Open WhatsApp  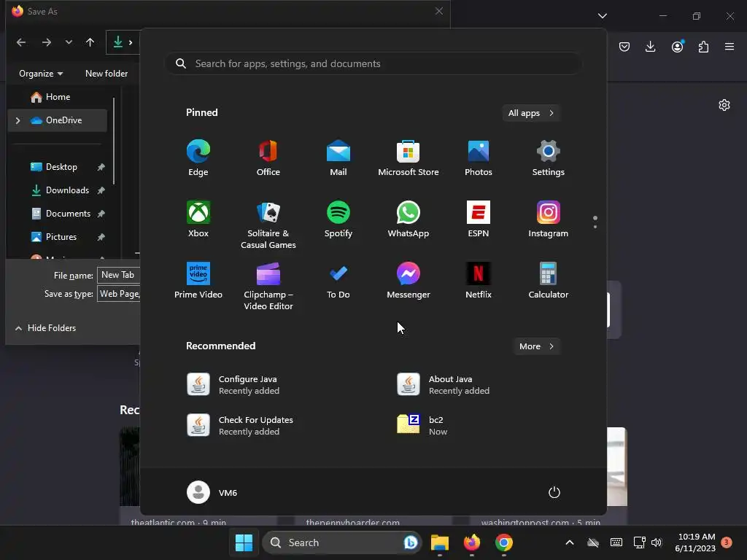point(409,219)
